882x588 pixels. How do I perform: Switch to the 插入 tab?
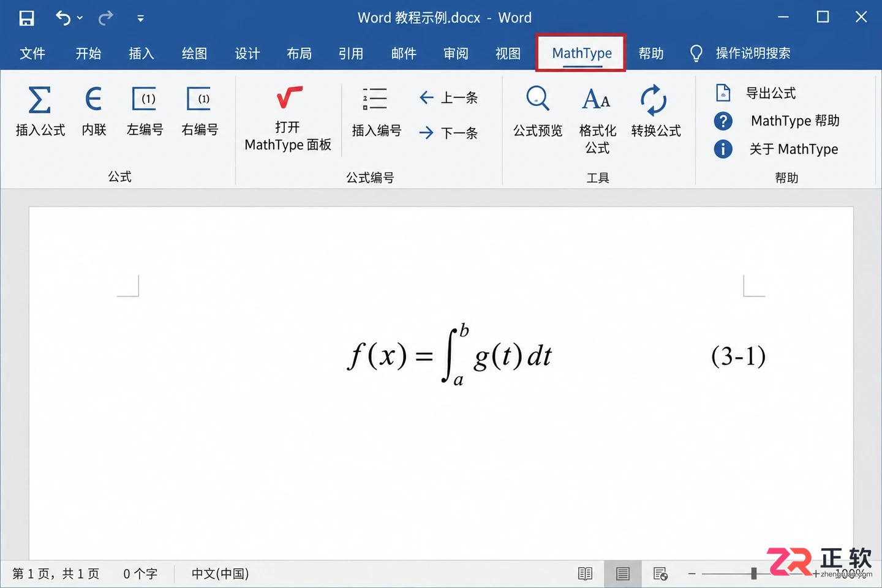pyautogui.click(x=141, y=53)
